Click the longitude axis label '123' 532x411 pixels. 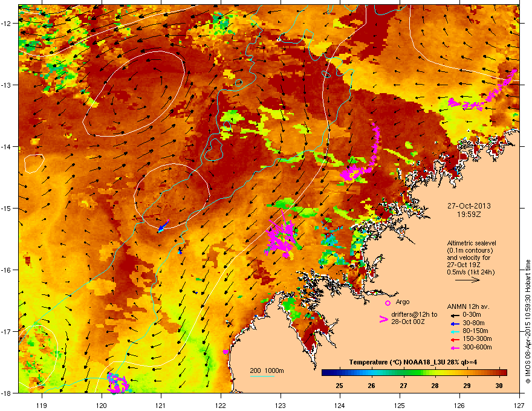tap(281, 405)
